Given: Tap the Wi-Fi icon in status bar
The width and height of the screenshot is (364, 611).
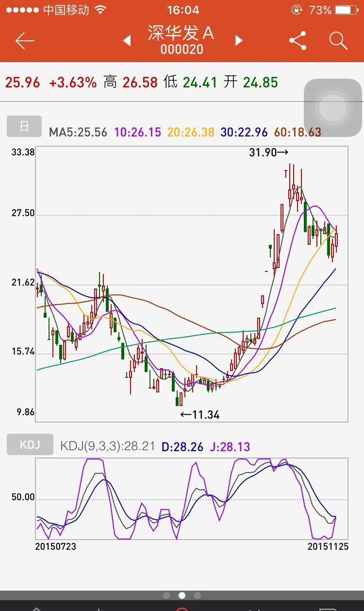Looking at the screenshot, I should pyautogui.click(x=100, y=10).
